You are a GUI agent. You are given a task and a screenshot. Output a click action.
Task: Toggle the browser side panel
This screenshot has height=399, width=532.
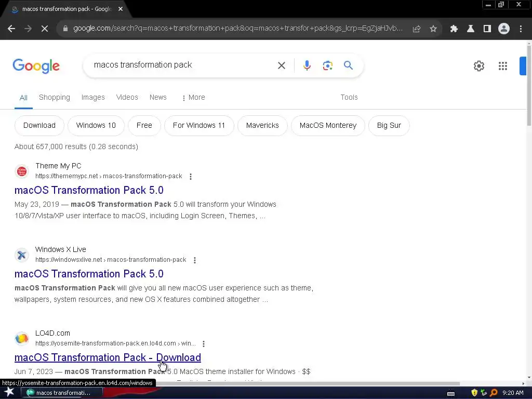pos(487,29)
